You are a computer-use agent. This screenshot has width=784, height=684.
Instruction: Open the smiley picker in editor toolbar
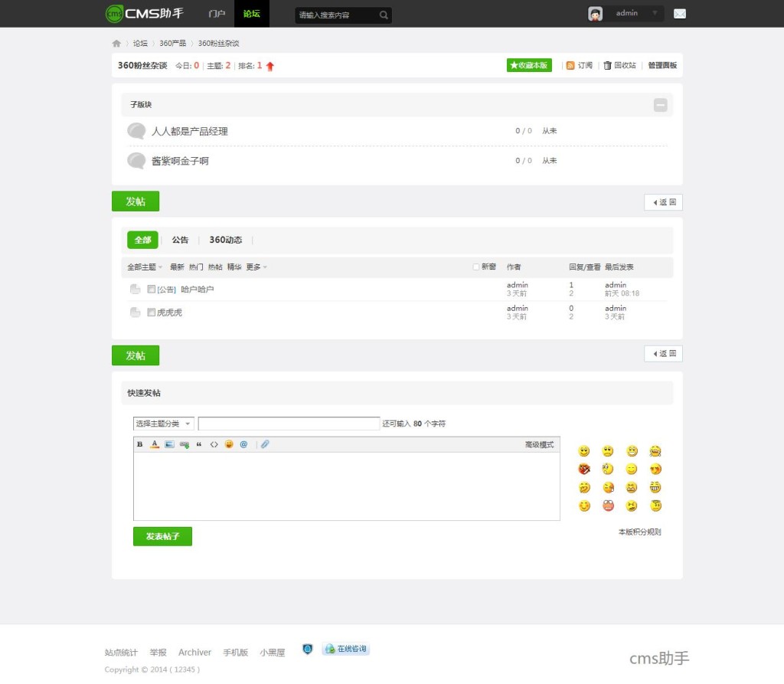(x=229, y=444)
